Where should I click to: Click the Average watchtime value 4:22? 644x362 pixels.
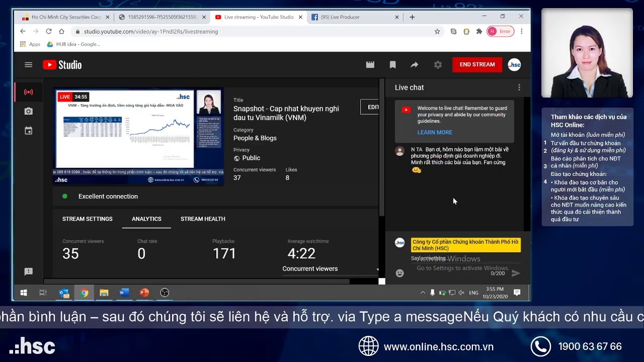[x=301, y=253]
